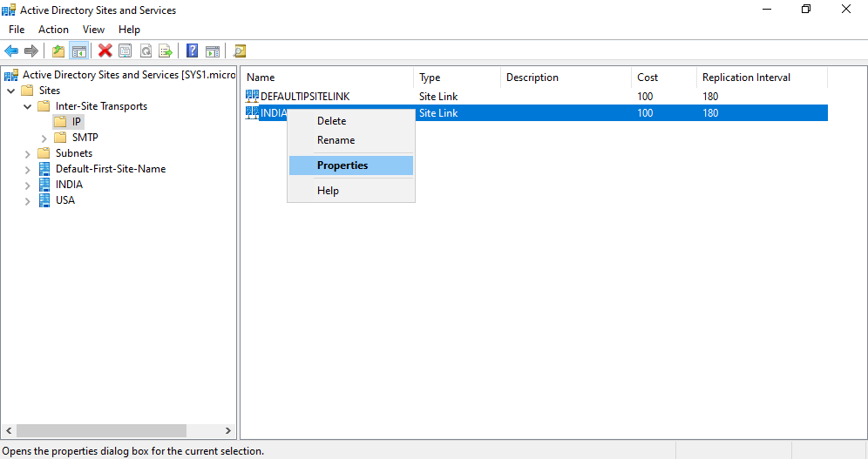Click the INDIA row Cost 100 cell
868x459 pixels.
coord(645,113)
